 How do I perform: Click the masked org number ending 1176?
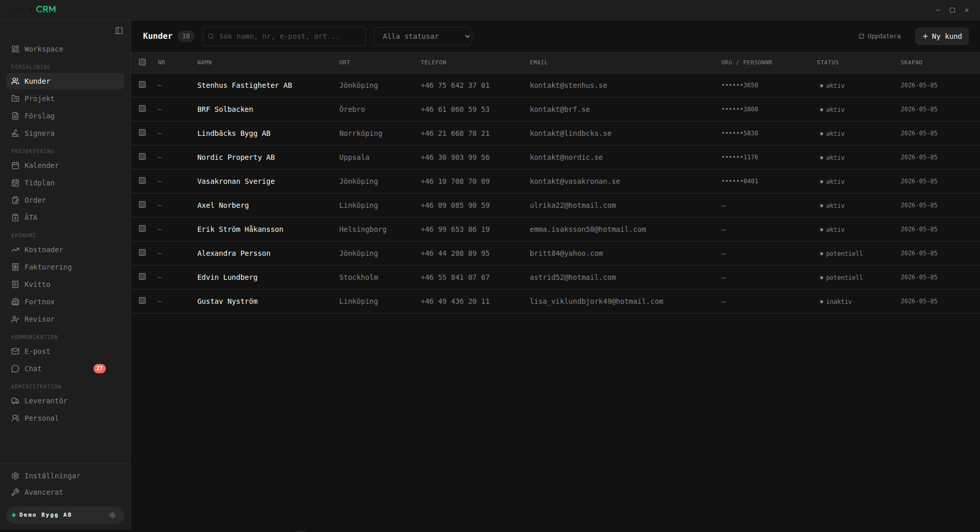(x=739, y=157)
